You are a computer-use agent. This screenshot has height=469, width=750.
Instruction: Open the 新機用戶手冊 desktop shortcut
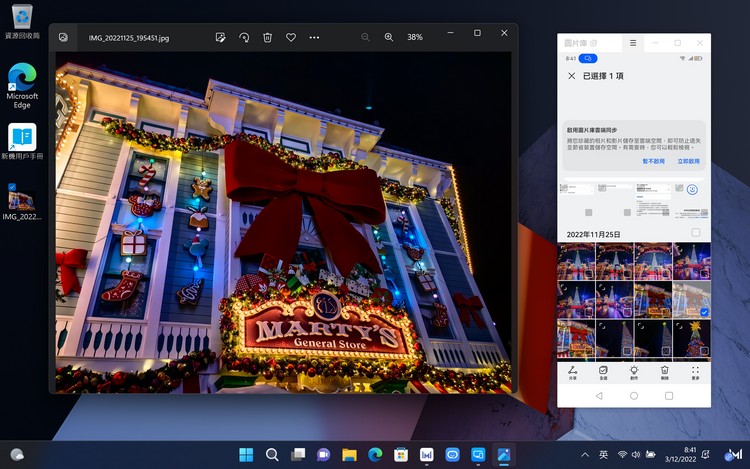[22, 142]
